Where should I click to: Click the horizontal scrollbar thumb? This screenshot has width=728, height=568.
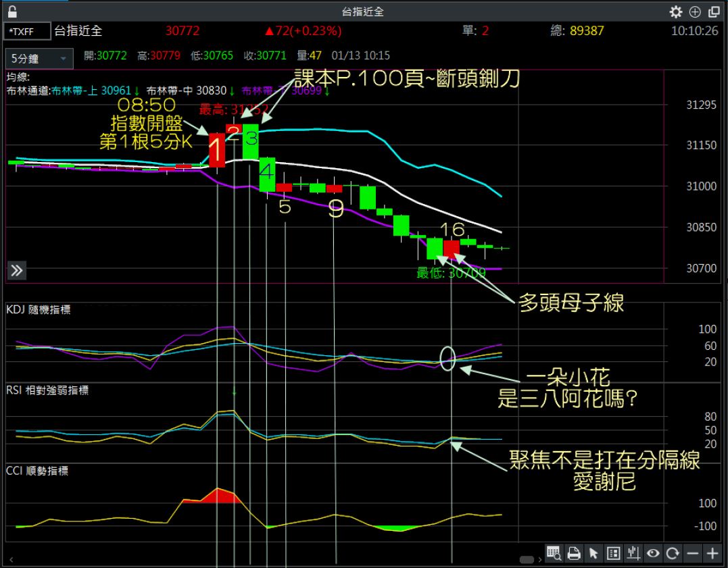[x=527, y=560]
